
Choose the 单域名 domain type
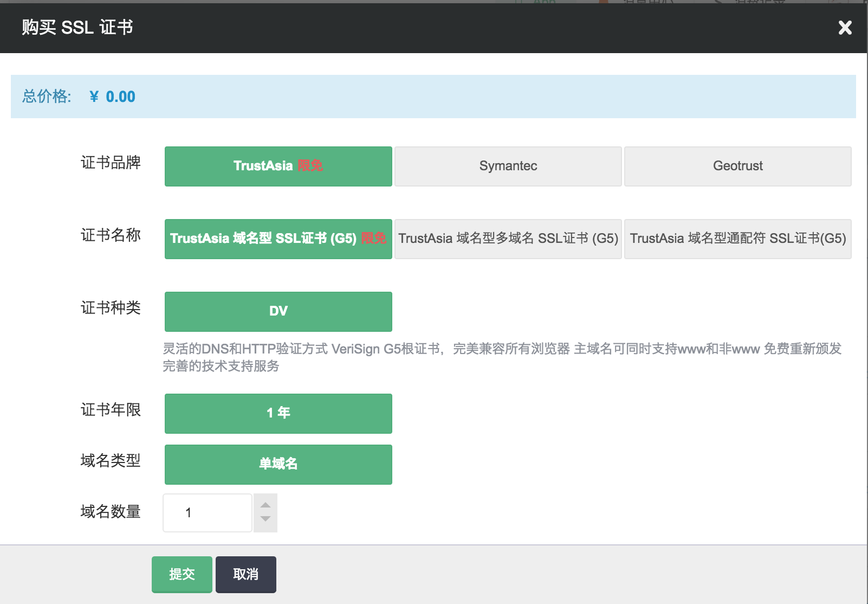coord(278,465)
